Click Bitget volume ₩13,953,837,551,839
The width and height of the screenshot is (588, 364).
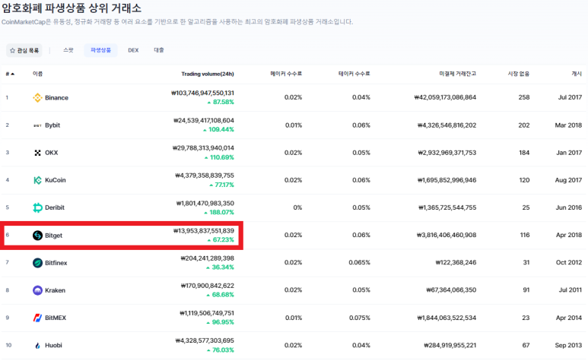click(x=204, y=231)
